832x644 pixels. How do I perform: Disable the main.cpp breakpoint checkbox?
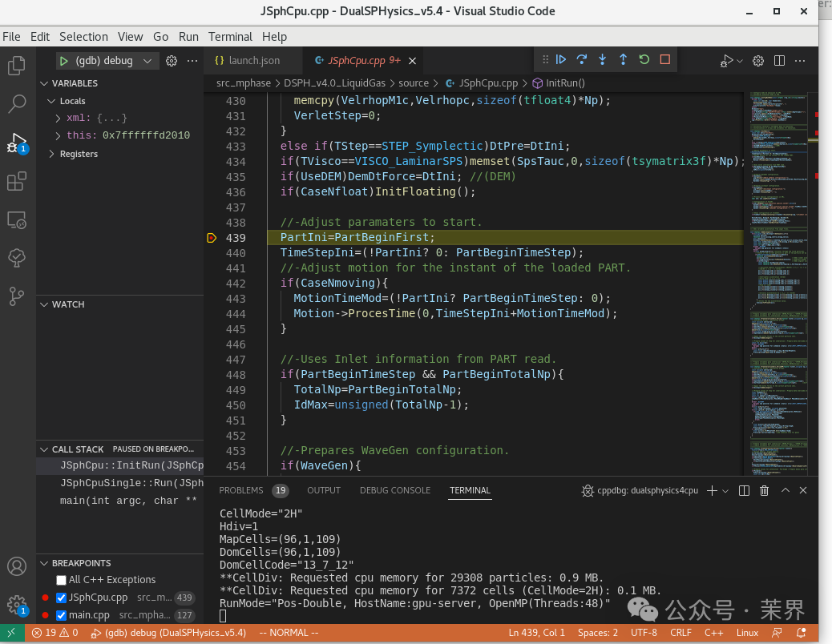[61, 615]
